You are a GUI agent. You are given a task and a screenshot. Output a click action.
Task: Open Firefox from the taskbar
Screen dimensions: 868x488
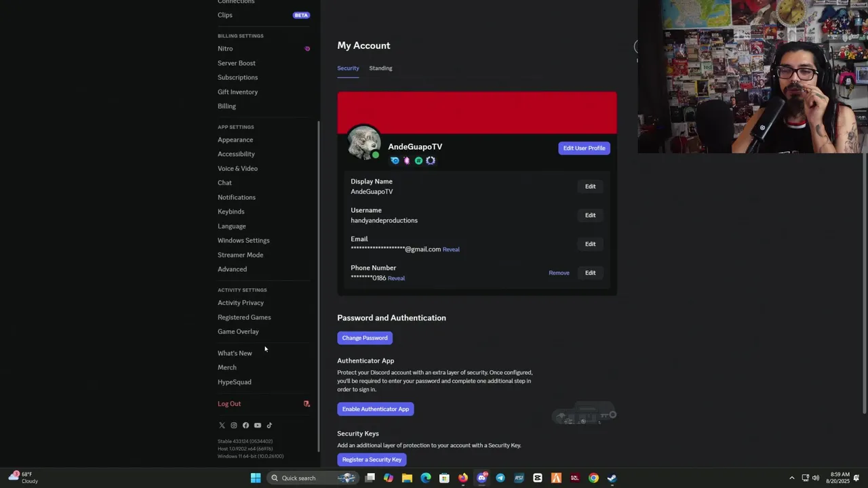(463, 478)
